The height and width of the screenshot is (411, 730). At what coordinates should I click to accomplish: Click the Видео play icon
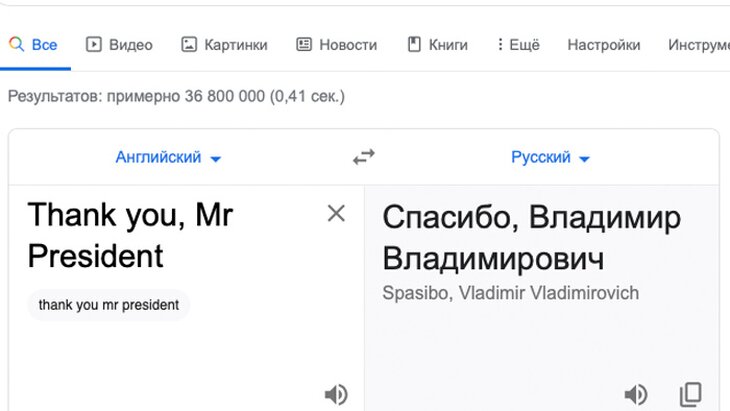pos(94,44)
